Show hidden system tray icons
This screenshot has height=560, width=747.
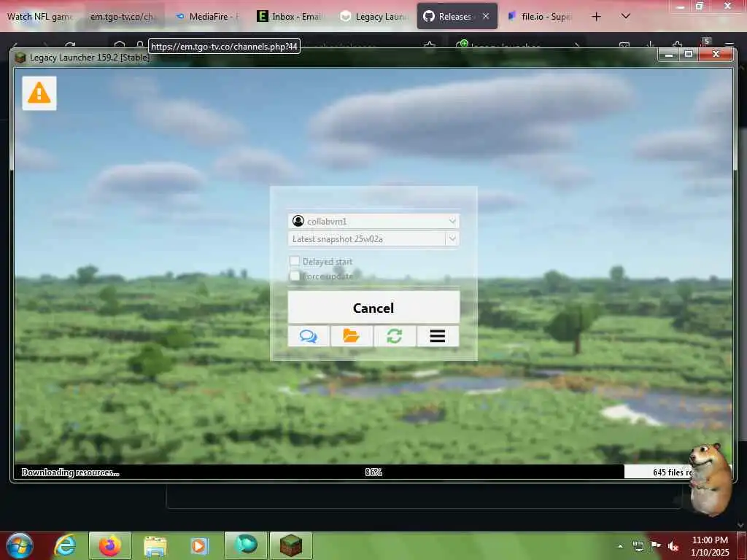(x=620, y=546)
